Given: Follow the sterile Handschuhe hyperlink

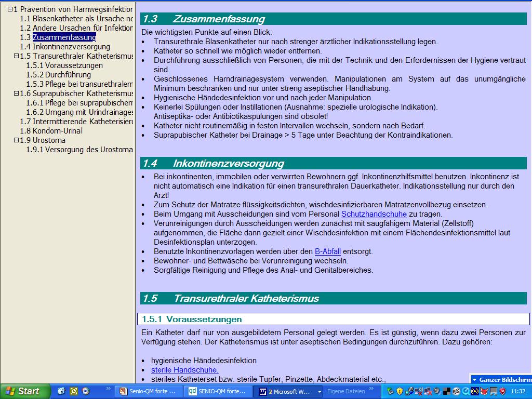Looking at the screenshot, I should point(185,370).
